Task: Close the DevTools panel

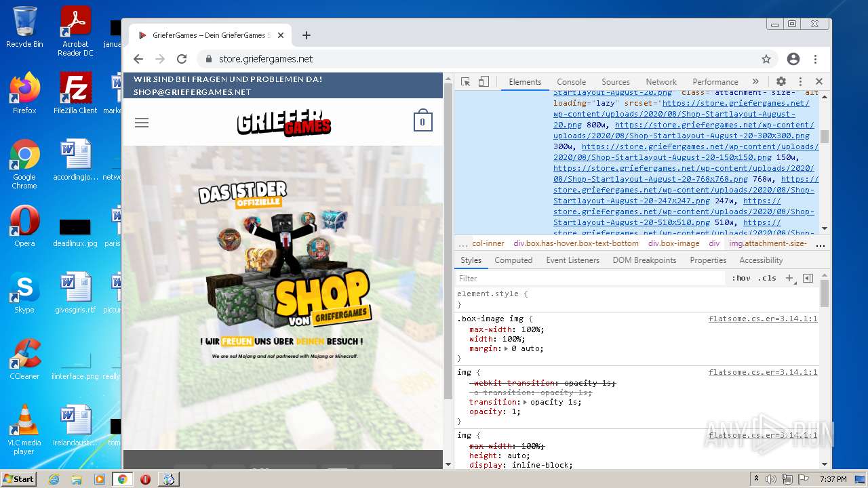Action: click(x=818, y=81)
